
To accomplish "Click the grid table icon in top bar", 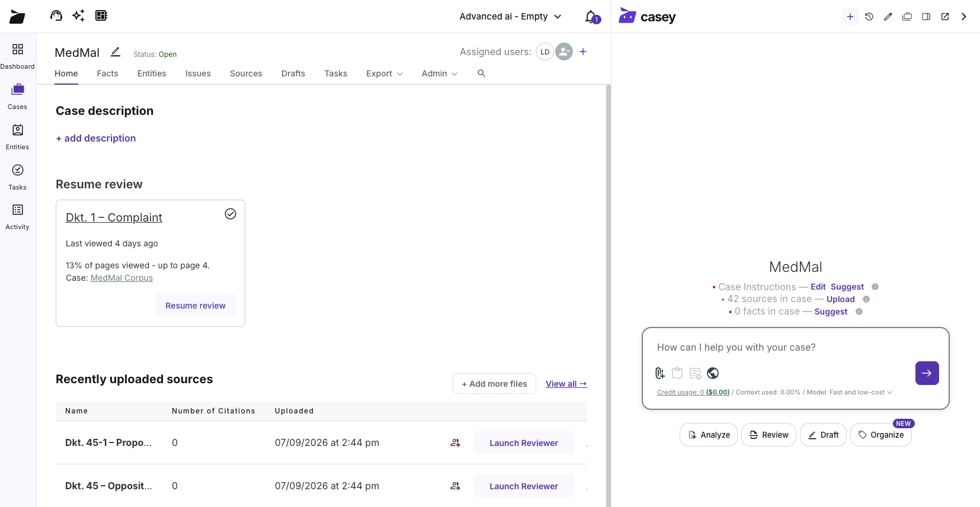I will coord(101,15).
